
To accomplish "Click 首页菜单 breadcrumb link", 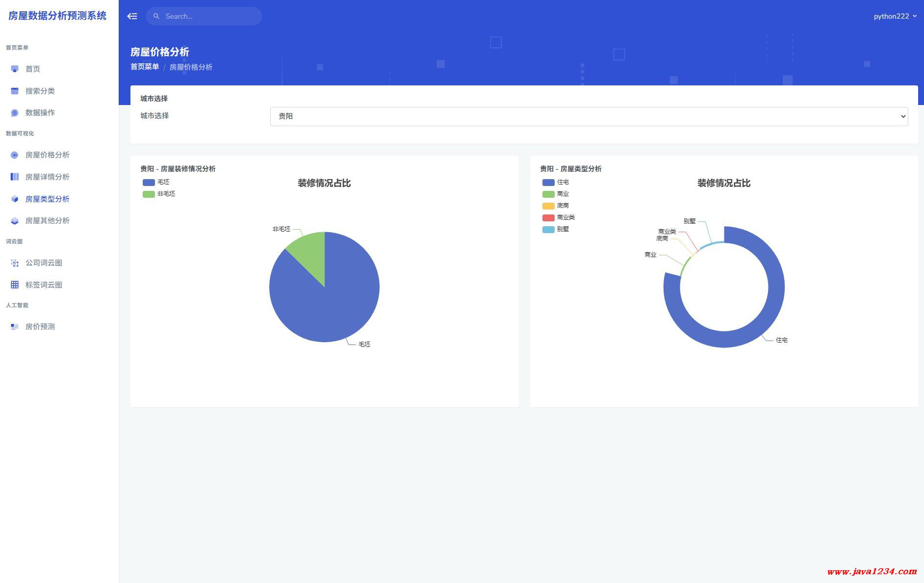I will (145, 67).
